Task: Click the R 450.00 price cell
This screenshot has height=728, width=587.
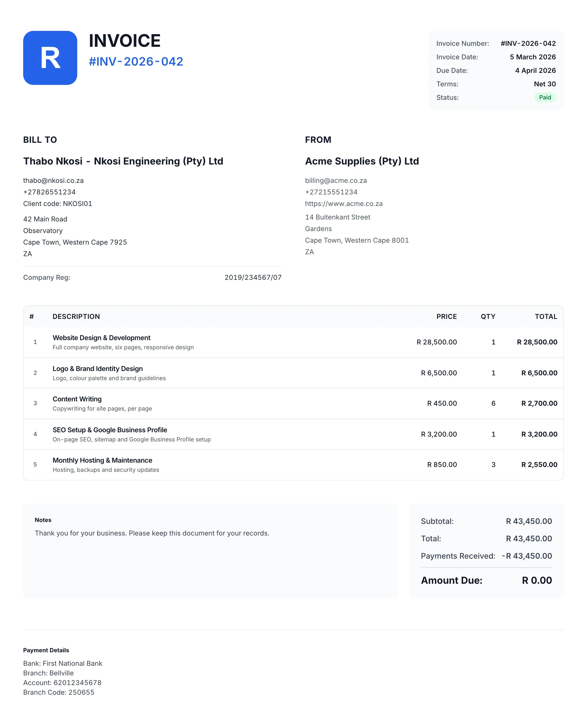Action: (442, 403)
